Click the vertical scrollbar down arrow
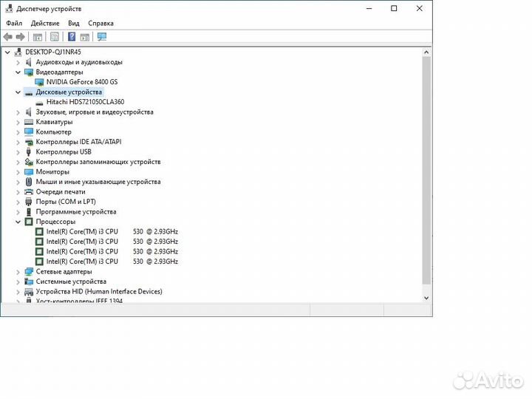532x399 pixels. [426, 296]
